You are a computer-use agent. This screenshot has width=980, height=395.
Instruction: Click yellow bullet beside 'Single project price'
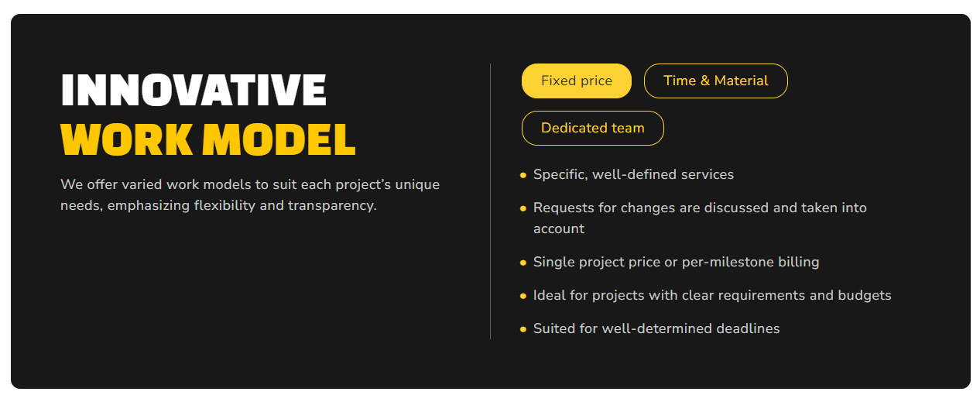click(x=523, y=263)
